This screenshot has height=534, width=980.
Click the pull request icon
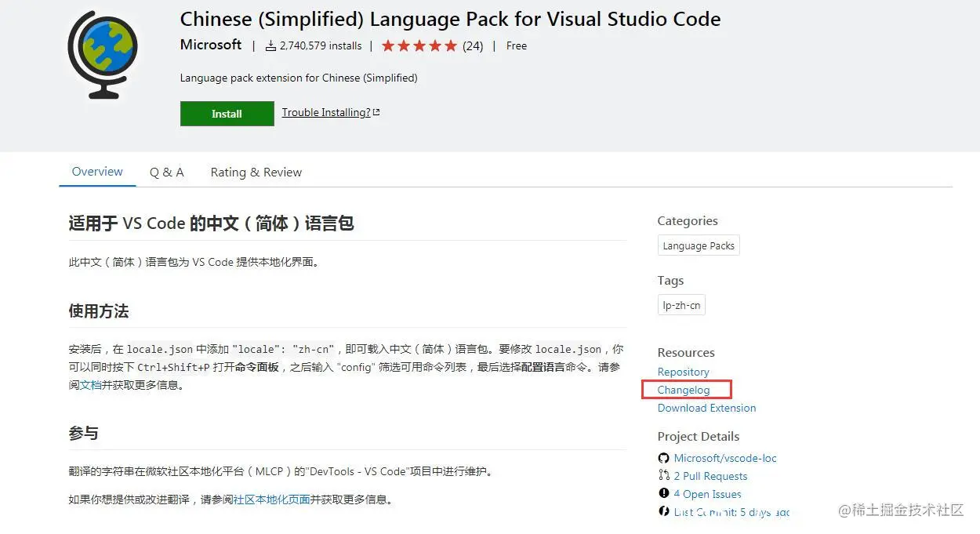coord(664,475)
